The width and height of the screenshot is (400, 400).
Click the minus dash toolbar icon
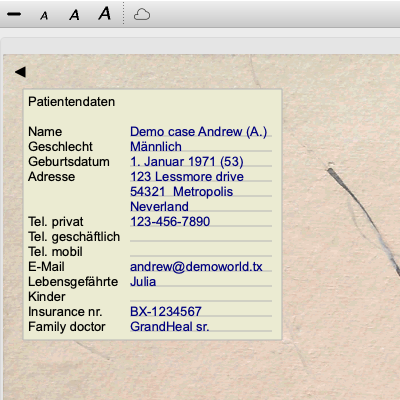14,14
